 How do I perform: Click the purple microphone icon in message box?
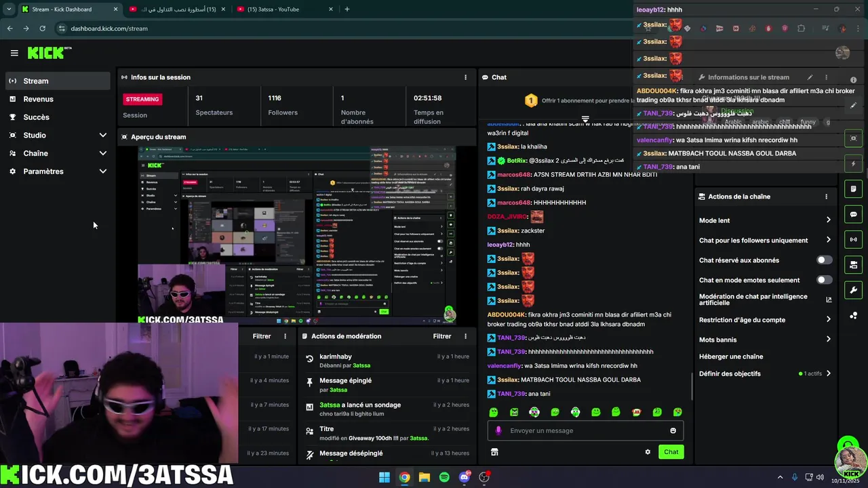click(498, 430)
